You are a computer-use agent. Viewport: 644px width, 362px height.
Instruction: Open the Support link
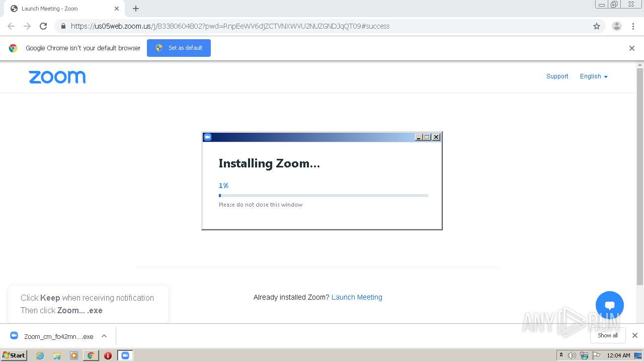click(557, 76)
